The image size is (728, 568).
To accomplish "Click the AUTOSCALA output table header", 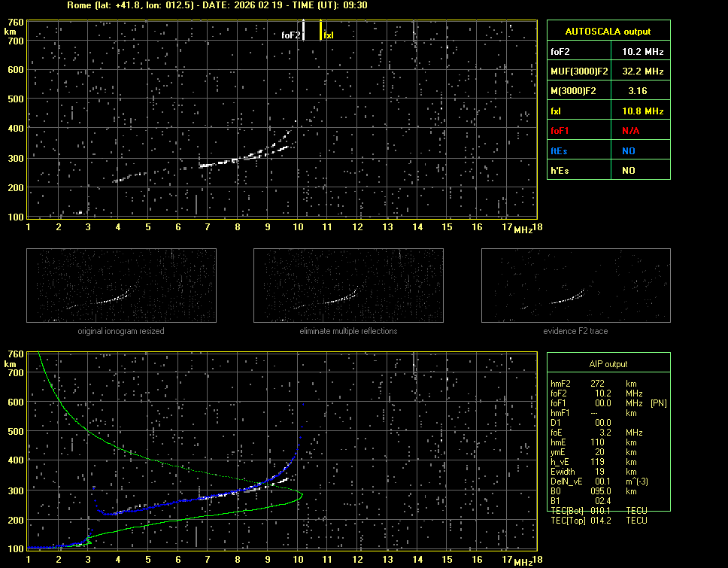I will (608, 32).
